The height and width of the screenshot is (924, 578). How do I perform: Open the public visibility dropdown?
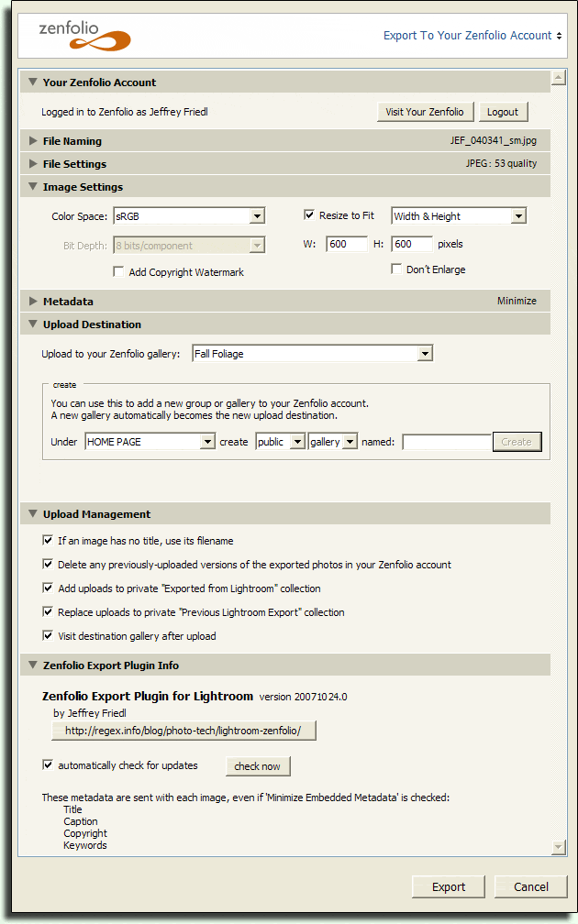pyautogui.click(x=280, y=442)
